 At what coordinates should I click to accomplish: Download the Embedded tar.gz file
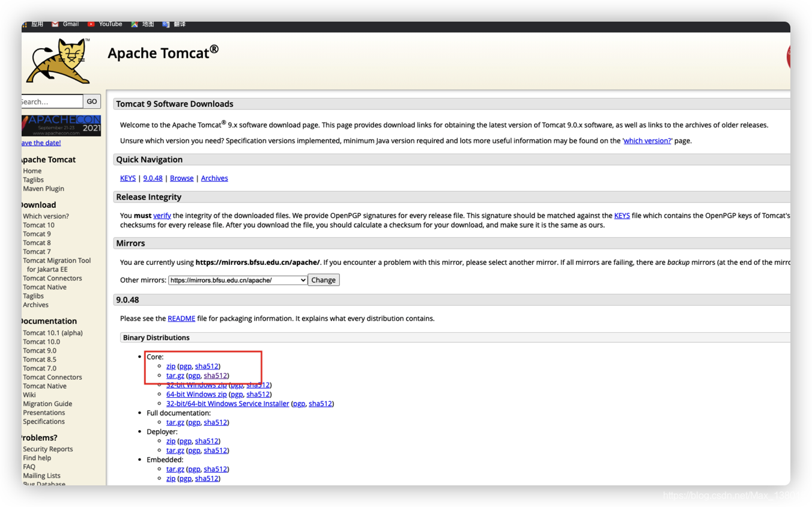[x=175, y=469]
